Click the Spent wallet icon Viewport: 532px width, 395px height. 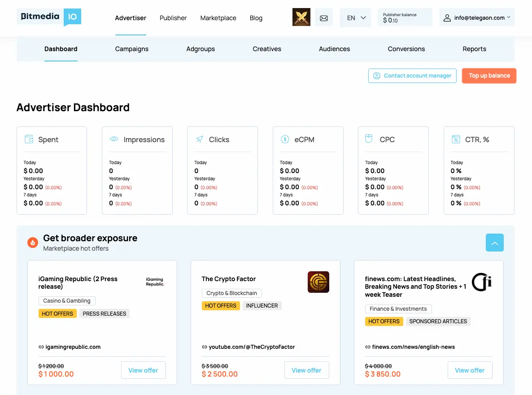point(29,139)
